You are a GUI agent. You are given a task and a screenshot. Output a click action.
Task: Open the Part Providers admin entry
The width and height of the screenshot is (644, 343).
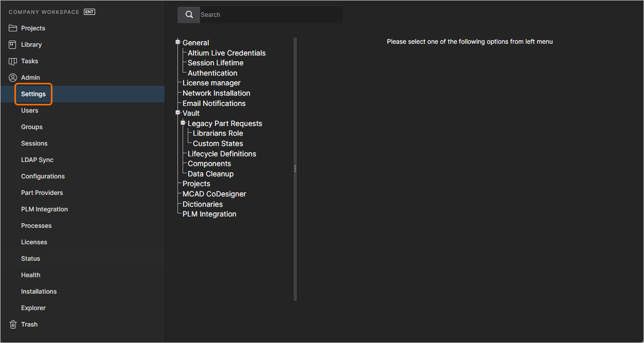click(x=42, y=192)
